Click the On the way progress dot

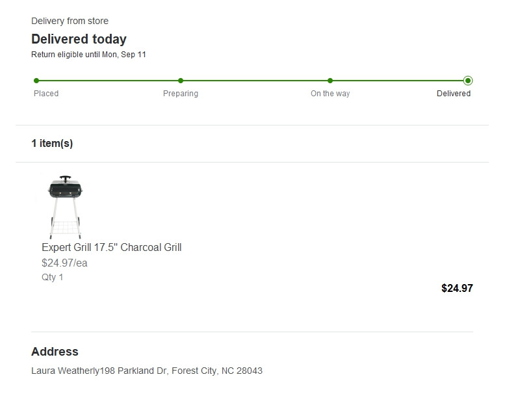330,81
